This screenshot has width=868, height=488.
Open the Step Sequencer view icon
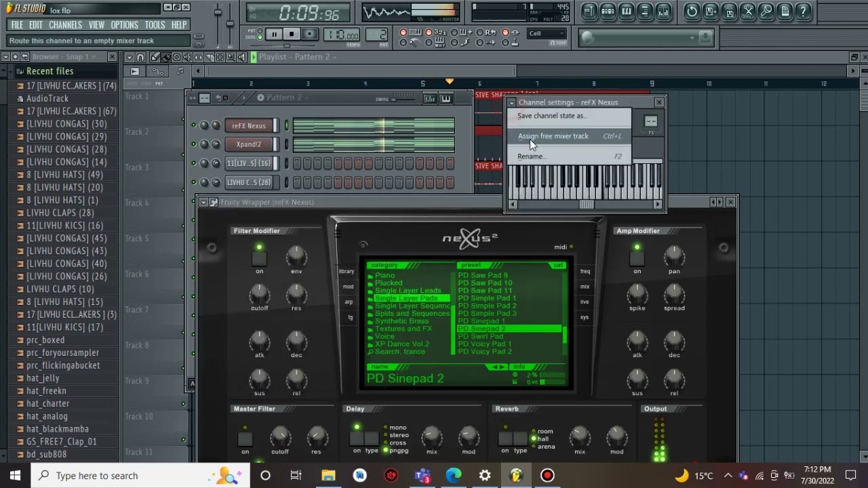tap(608, 11)
